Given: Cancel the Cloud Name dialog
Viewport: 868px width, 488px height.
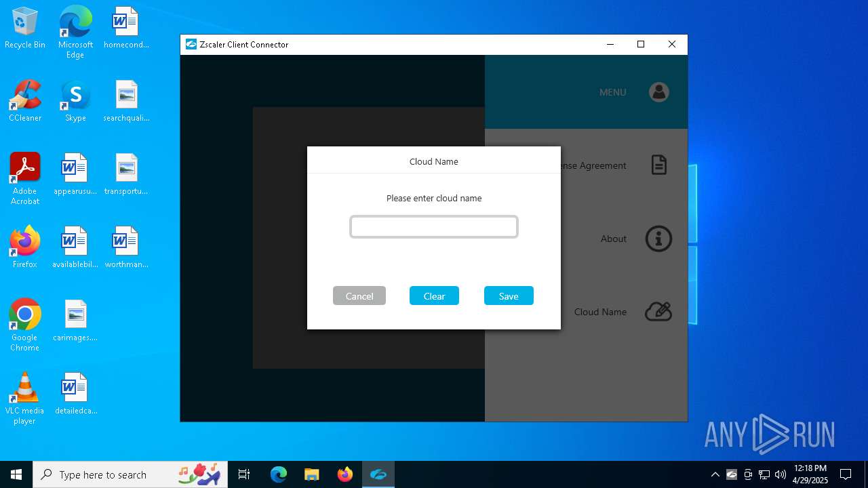Looking at the screenshot, I should coord(359,296).
